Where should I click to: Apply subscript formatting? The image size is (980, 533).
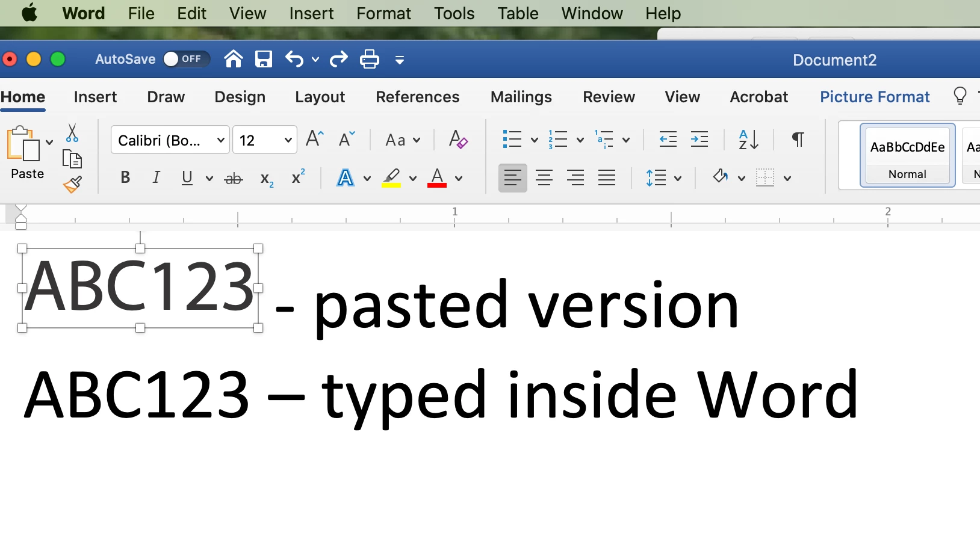[267, 179]
